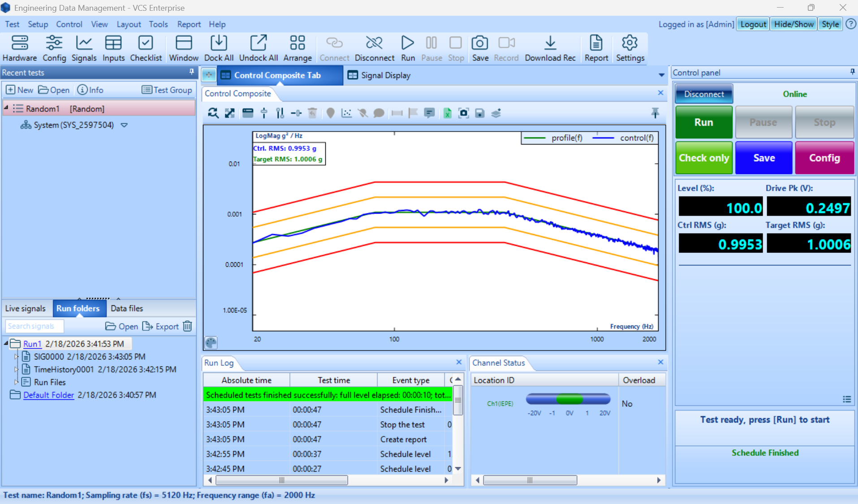This screenshot has height=504, width=858.
Task: Click the Default Folder link
Action: (48, 395)
